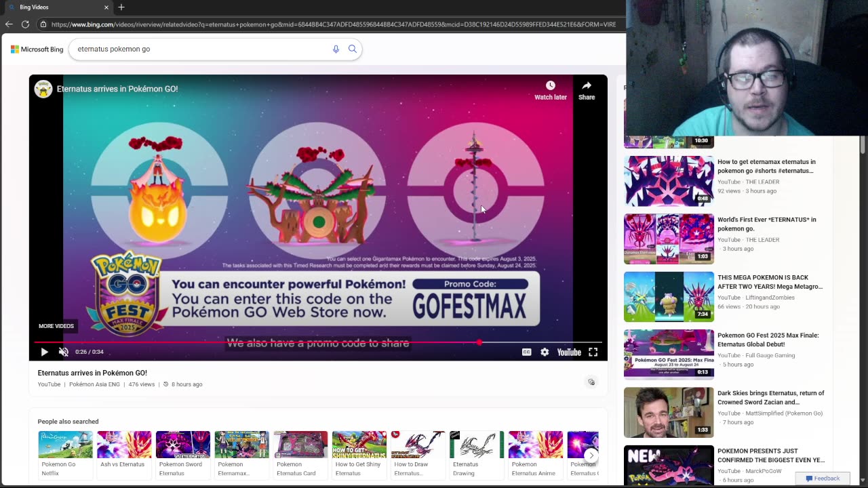Open Dark Skies brings Eternatus video
Image resolution: width=868 pixels, height=488 pixels.
[771, 397]
